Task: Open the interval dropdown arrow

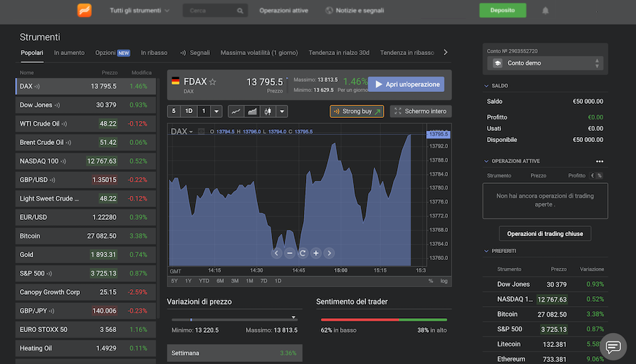Action: (x=216, y=111)
